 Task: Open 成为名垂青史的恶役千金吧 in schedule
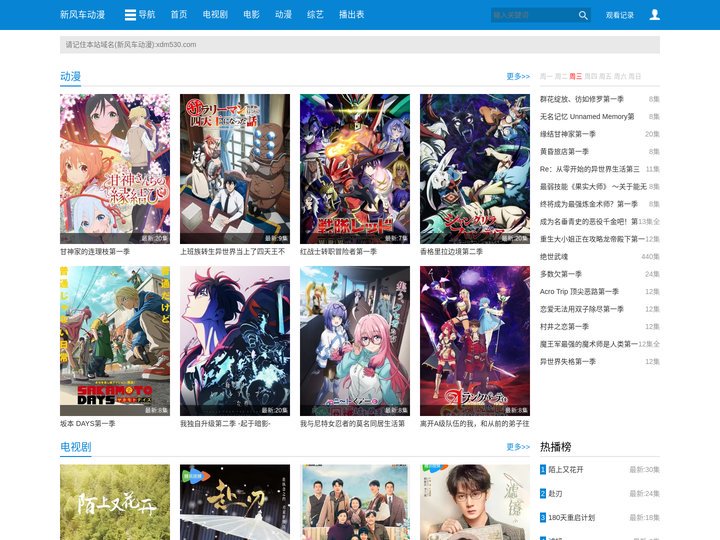589,221
